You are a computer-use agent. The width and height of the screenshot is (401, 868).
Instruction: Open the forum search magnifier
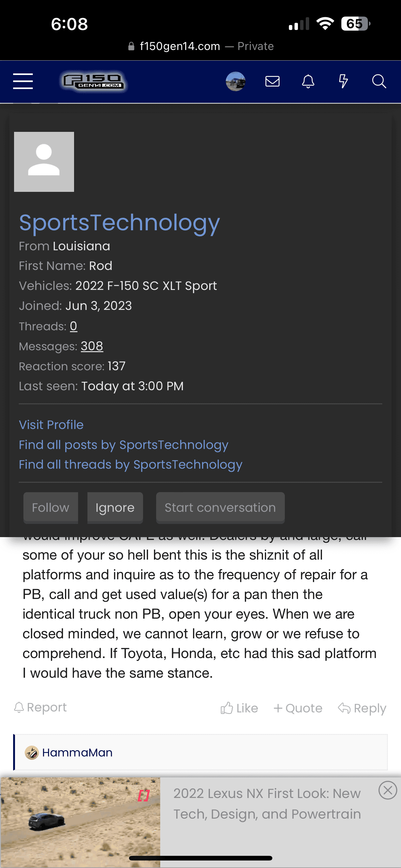point(379,81)
